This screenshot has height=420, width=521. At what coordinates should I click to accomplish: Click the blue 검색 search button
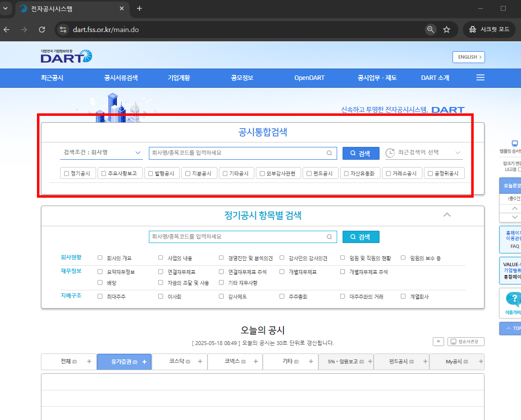[360, 153]
